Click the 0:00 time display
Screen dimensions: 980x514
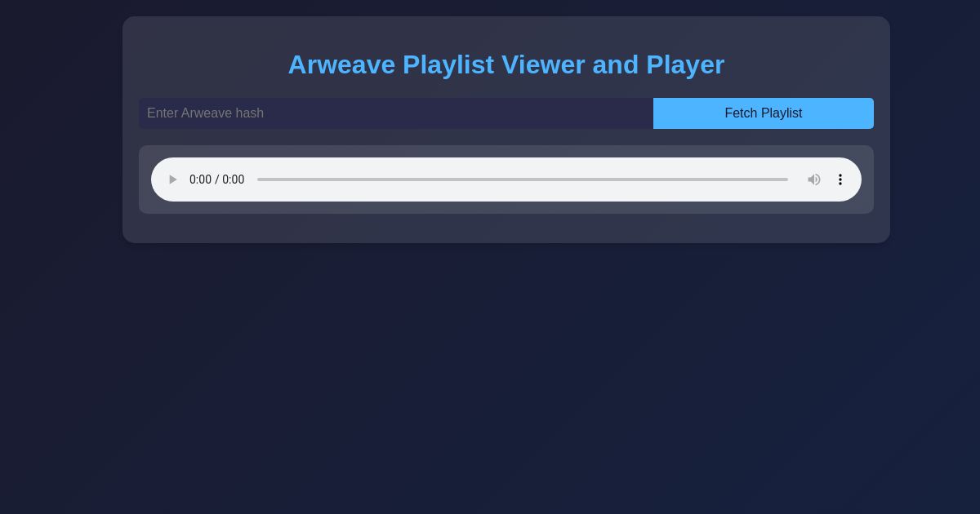(216, 179)
